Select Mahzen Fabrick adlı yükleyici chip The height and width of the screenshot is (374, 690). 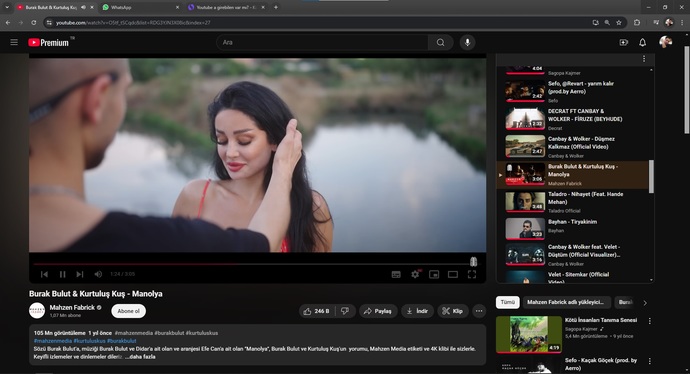point(566,302)
